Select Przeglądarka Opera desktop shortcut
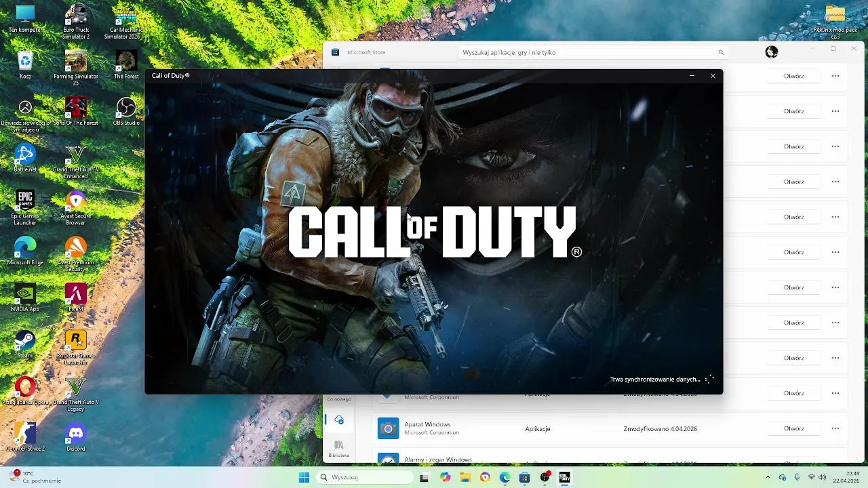This screenshot has width=868, height=488. pyautogui.click(x=25, y=390)
